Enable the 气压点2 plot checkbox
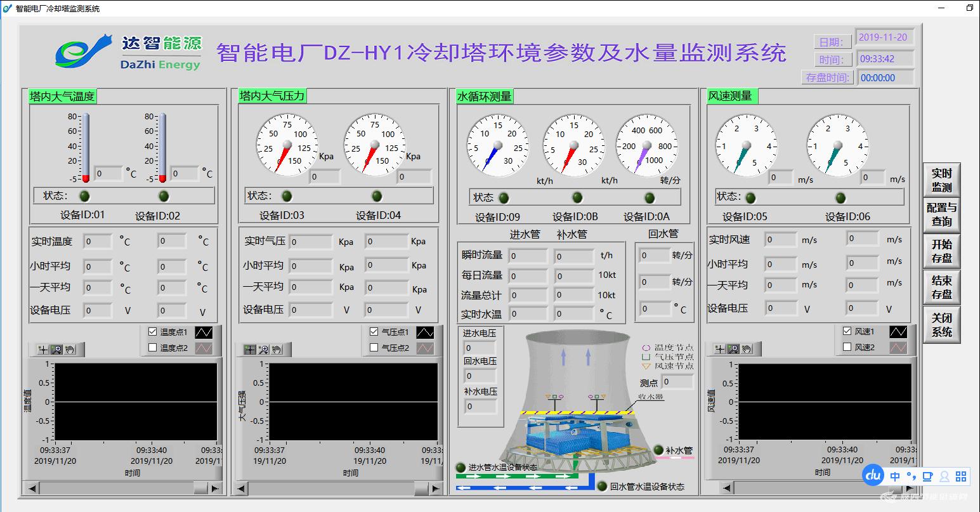980x512 pixels. [374, 348]
